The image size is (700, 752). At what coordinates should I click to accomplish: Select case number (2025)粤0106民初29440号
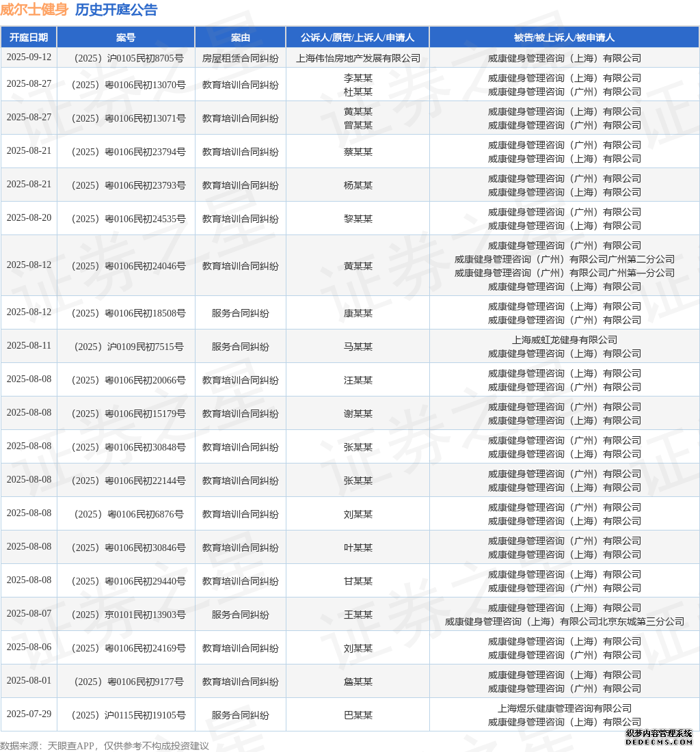click(x=129, y=582)
